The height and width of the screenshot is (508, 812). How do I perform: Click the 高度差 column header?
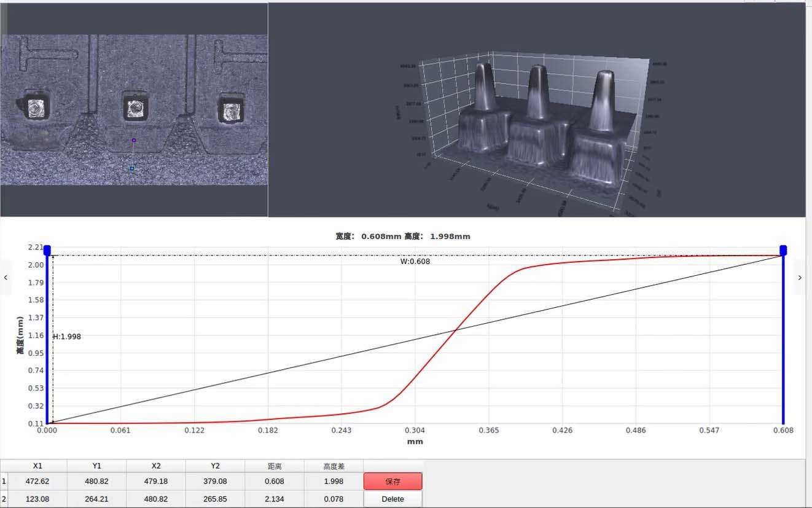pos(334,466)
